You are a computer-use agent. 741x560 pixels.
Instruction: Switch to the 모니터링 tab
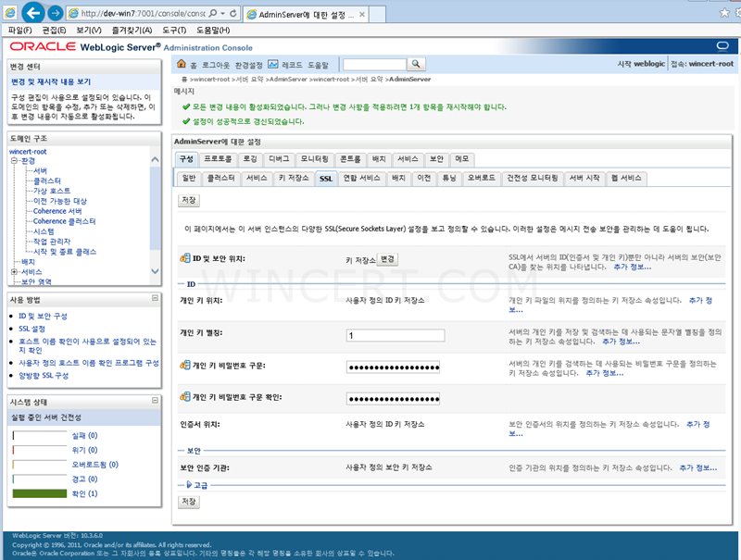click(x=314, y=159)
